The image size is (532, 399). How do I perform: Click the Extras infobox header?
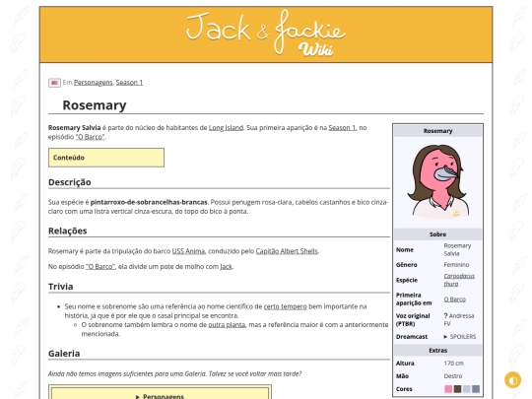(x=437, y=351)
